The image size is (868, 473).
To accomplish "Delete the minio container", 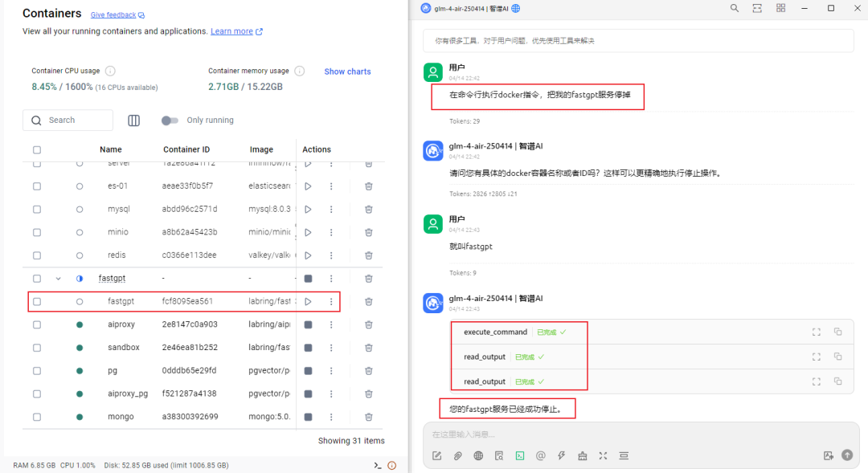I will (369, 232).
